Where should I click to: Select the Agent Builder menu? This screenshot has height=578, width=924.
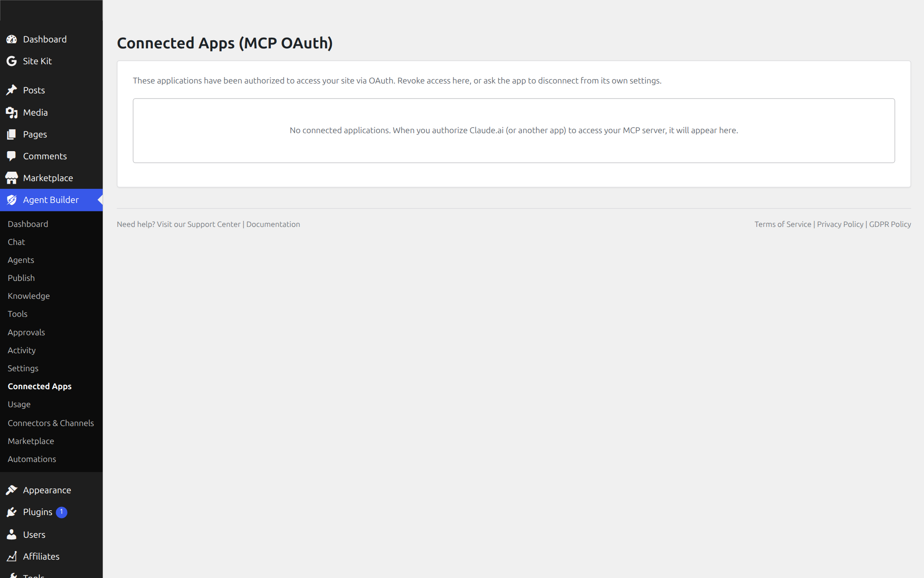pos(51,200)
